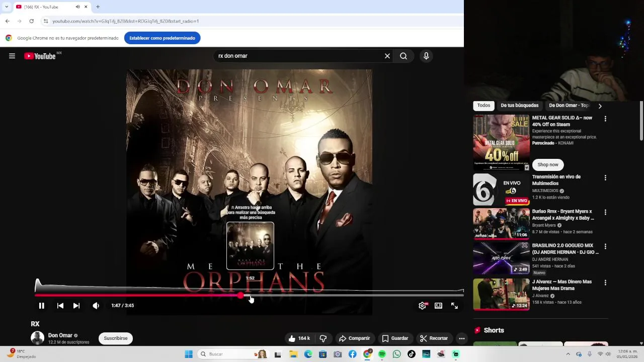This screenshot has width=644, height=362.
Task: Open the YouTube guide hamburger menu
Action: [x=12, y=56]
